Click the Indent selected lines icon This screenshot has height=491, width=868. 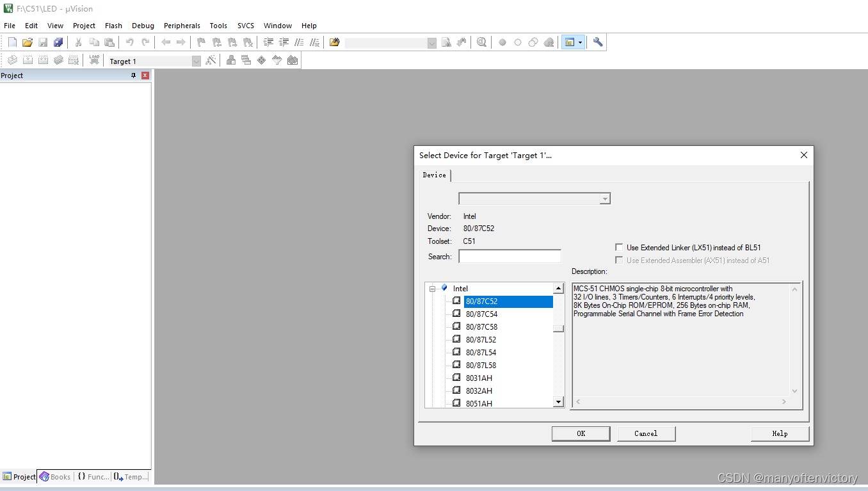click(268, 42)
